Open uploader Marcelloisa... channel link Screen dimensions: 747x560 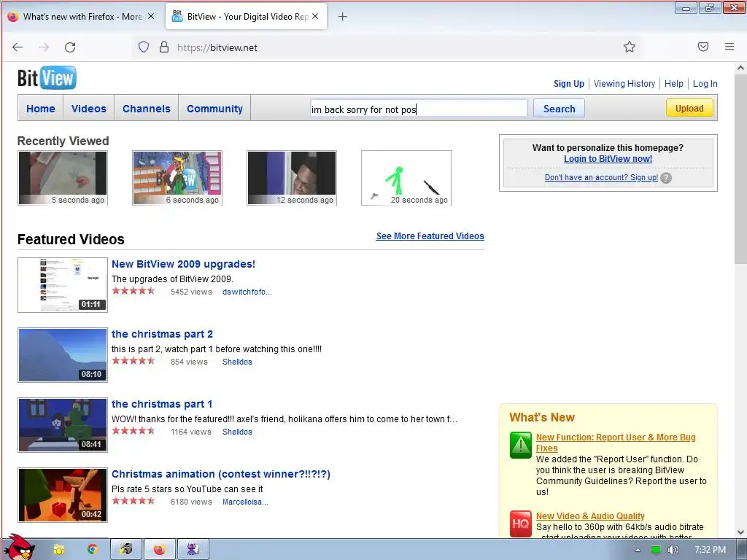tap(245, 502)
